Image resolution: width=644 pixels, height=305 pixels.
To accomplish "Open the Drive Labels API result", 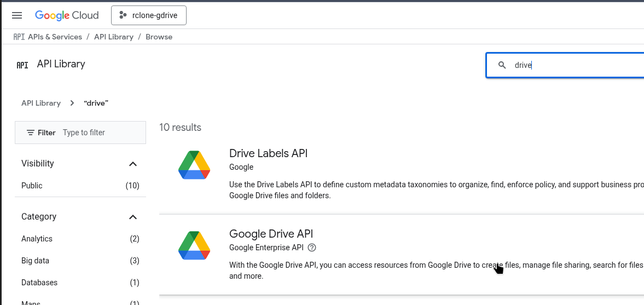I will tap(268, 153).
